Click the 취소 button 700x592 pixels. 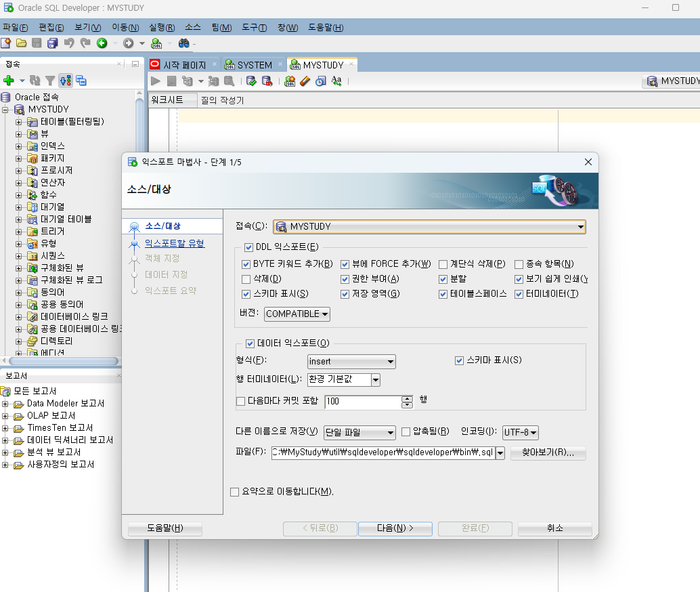tap(555, 528)
